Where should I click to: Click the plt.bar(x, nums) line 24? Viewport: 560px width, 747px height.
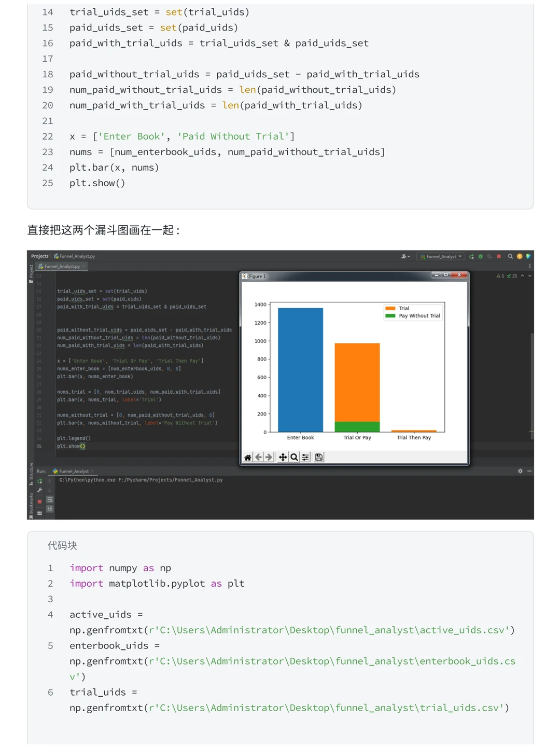[114, 168]
